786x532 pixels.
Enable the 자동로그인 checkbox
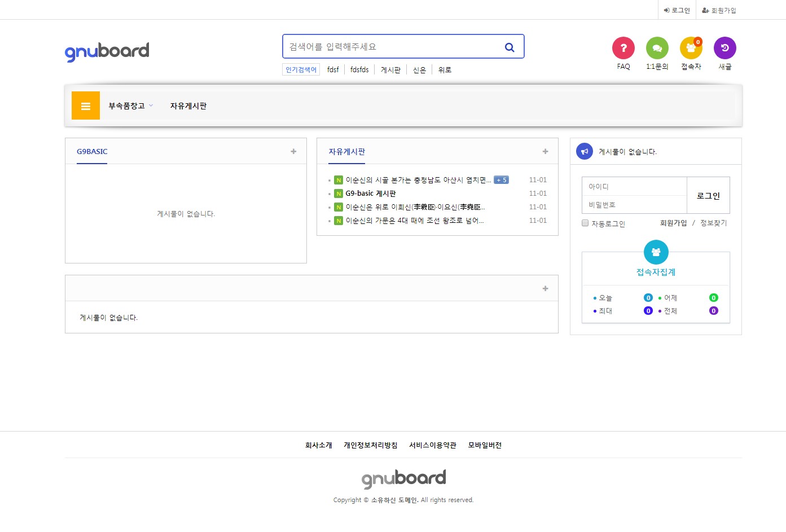pos(585,223)
